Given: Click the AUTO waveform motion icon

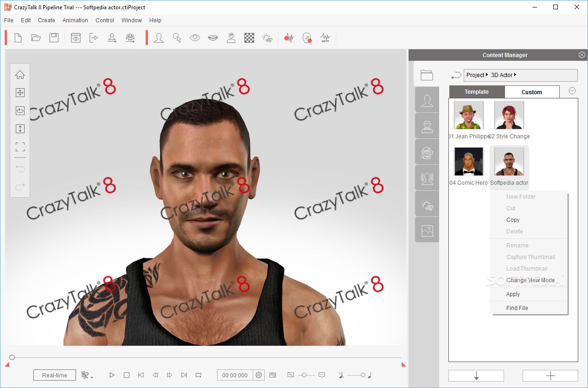Looking at the screenshot, I should pos(325,38).
